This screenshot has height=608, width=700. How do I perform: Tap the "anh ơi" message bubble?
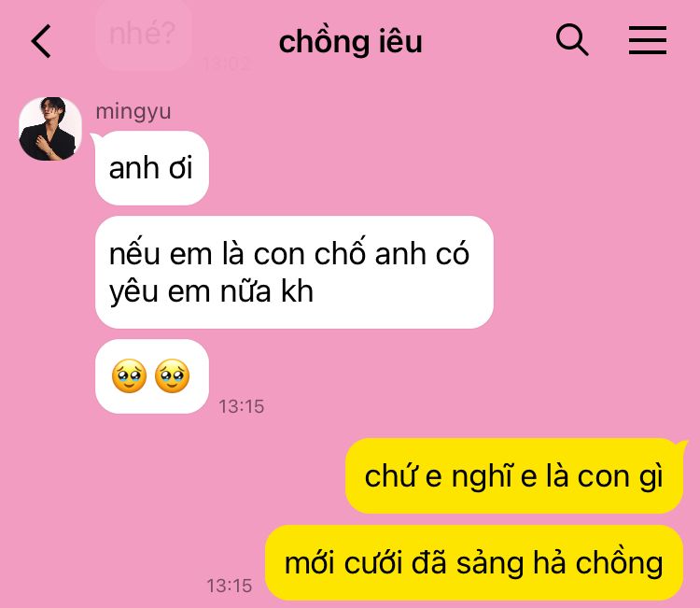(x=152, y=168)
